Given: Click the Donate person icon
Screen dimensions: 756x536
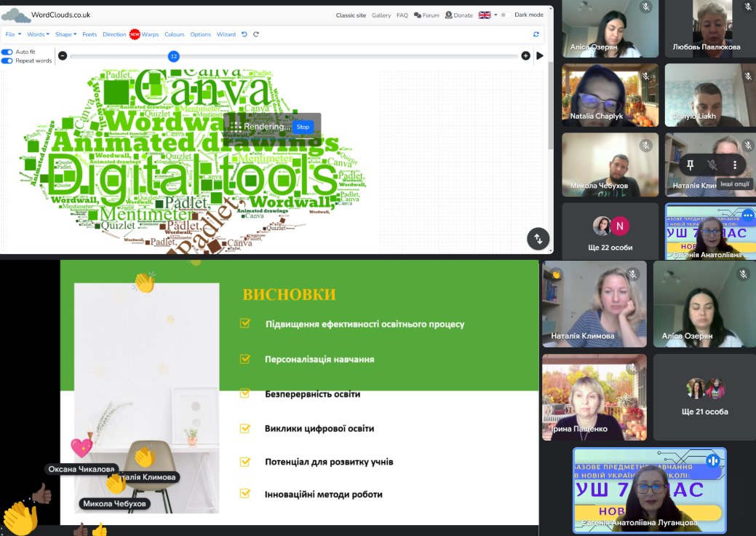Looking at the screenshot, I should pyautogui.click(x=448, y=15).
